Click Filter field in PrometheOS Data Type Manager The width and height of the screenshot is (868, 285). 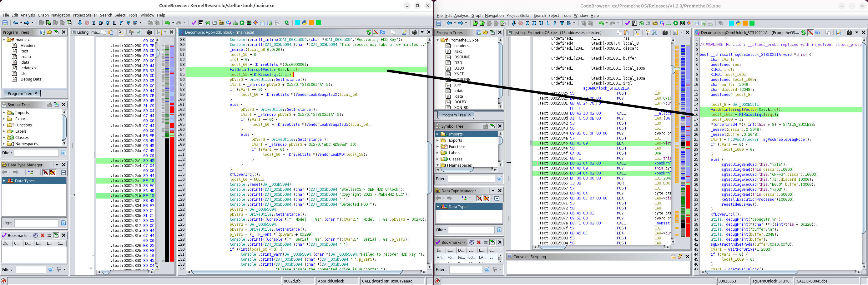tap(471, 230)
